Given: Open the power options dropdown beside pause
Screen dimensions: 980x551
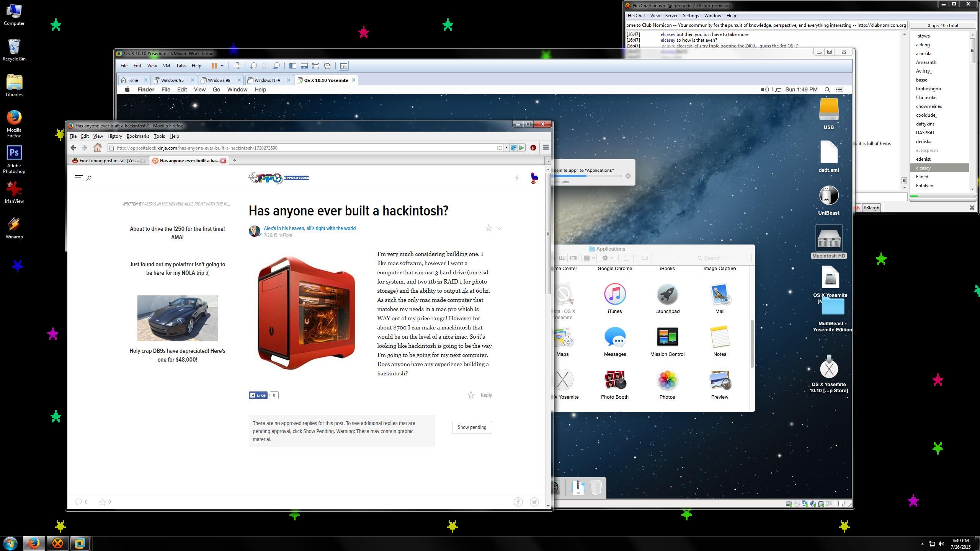Looking at the screenshot, I should (x=222, y=66).
